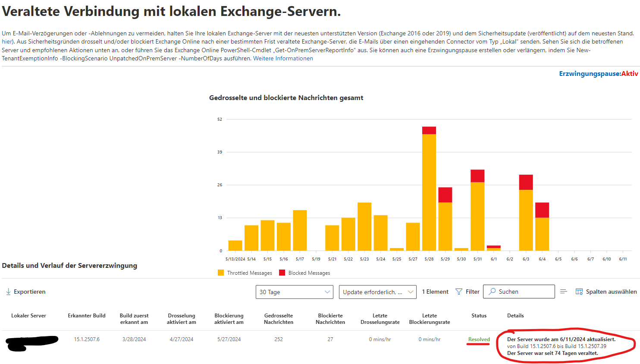
Task: Toggle the Blocked Messages red legend swatch
Action: 282,273
